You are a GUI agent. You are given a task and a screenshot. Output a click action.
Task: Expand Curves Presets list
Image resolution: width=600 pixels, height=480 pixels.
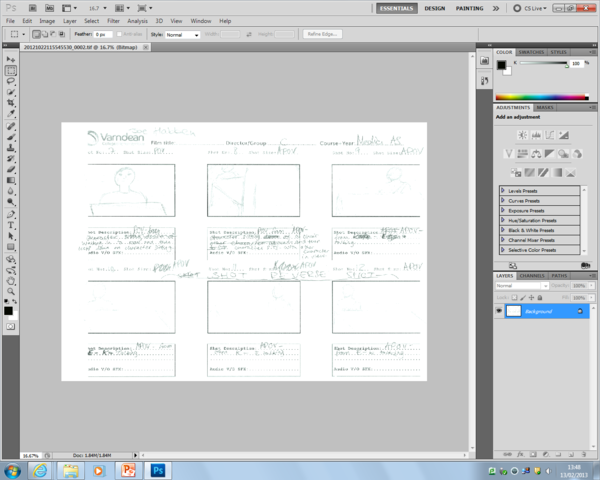[x=503, y=200]
